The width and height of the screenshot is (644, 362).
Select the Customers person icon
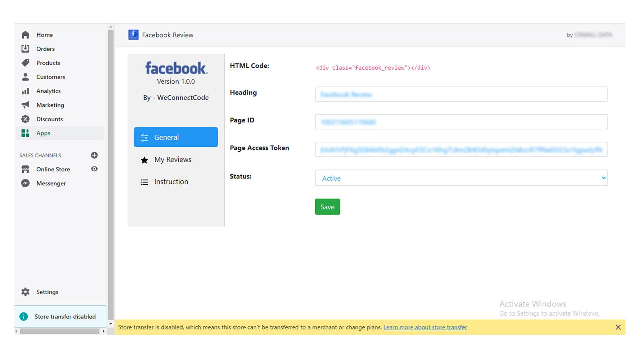(x=25, y=77)
